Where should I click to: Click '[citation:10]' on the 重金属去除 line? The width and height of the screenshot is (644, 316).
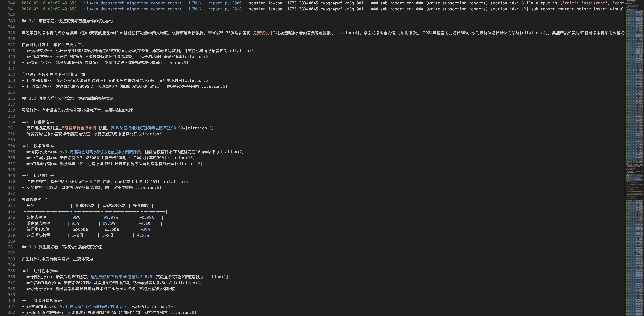pyautogui.click(x=179, y=158)
